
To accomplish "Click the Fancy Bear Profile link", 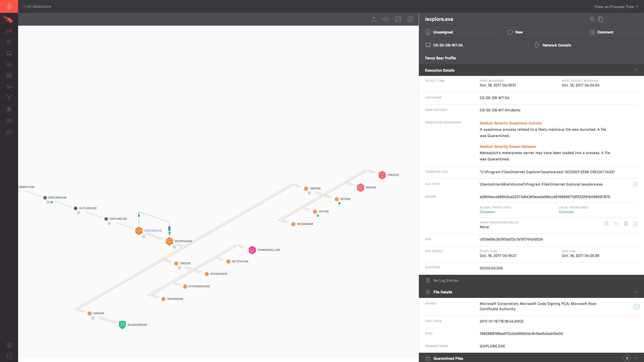I will (440, 58).
